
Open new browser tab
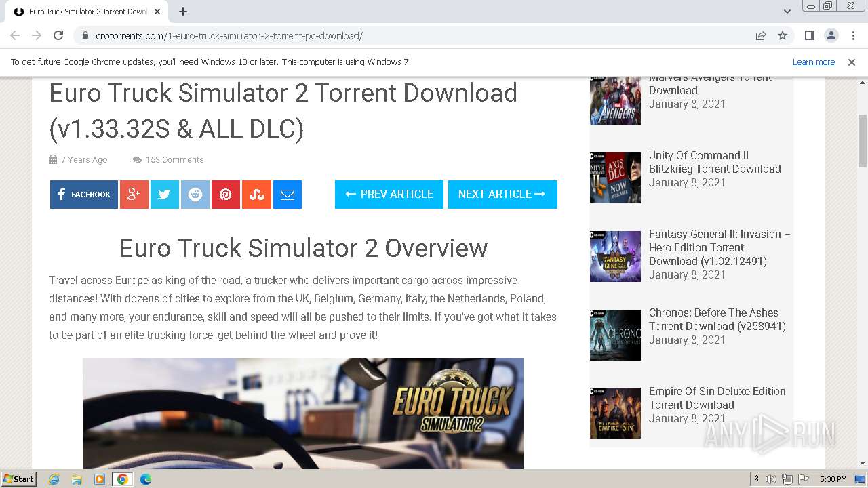(x=183, y=12)
